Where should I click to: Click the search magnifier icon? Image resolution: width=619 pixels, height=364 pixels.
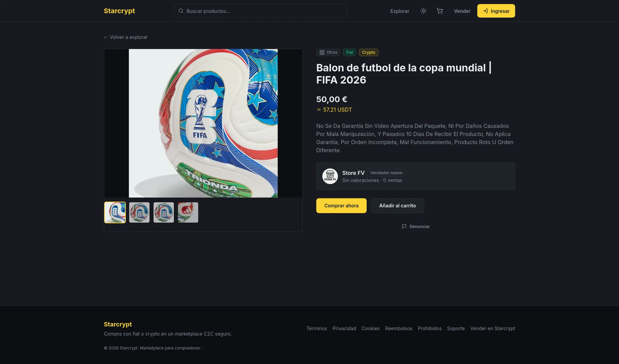[181, 11]
